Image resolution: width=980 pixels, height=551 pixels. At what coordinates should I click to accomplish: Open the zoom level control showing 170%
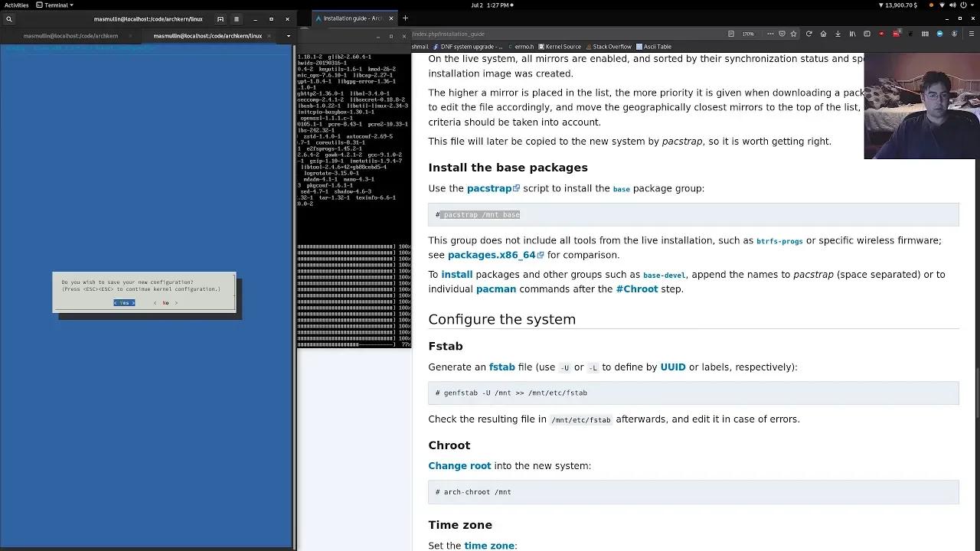748,34
